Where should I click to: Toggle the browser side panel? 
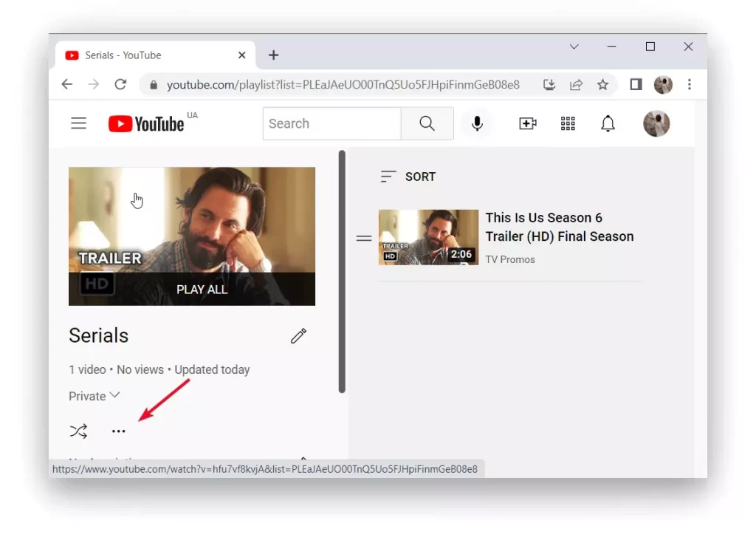tap(636, 84)
